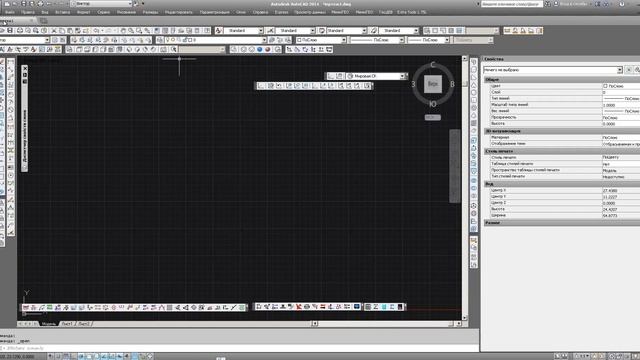
Task: Open the Рисование menu
Action: 126,12
